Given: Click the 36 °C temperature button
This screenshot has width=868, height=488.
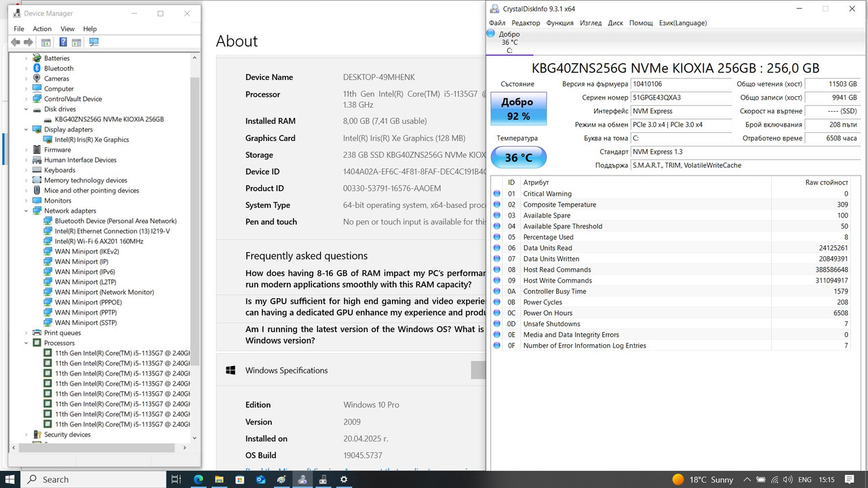Looking at the screenshot, I should click(x=518, y=157).
